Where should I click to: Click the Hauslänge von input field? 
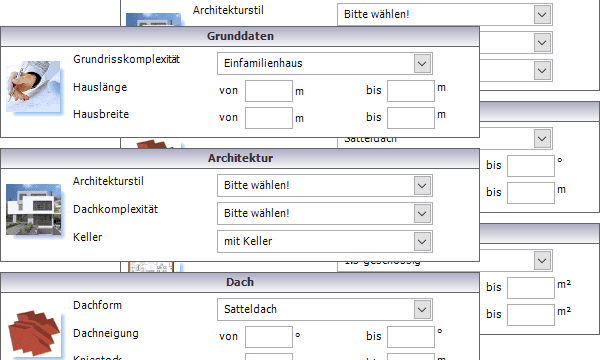pyautogui.click(x=269, y=91)
